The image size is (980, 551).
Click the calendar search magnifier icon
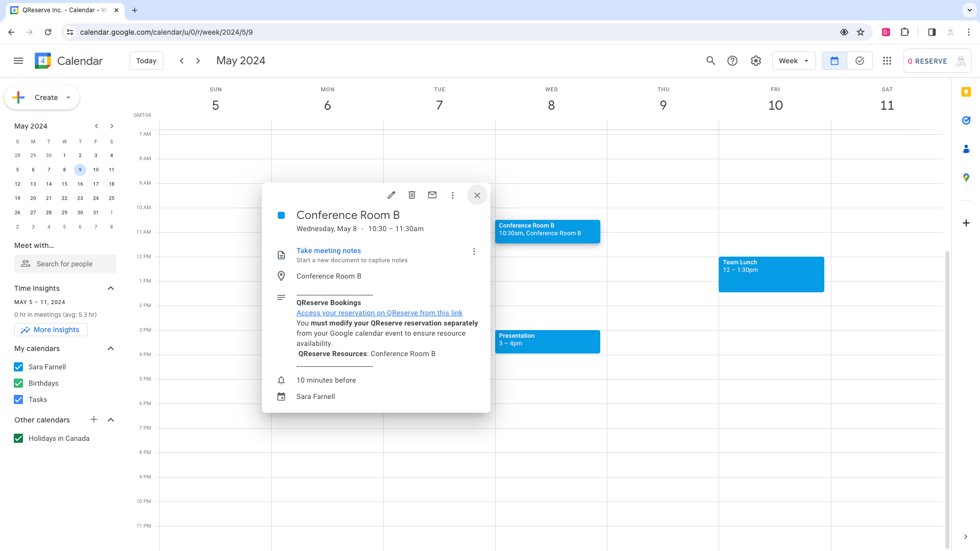click(x=710, y=61)
